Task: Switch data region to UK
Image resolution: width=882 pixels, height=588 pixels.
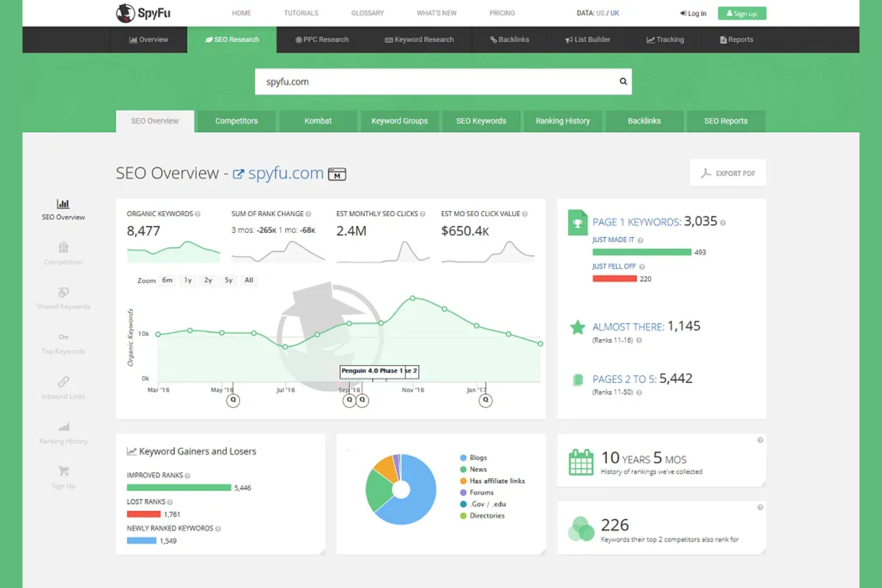Action: click(614, 13)
